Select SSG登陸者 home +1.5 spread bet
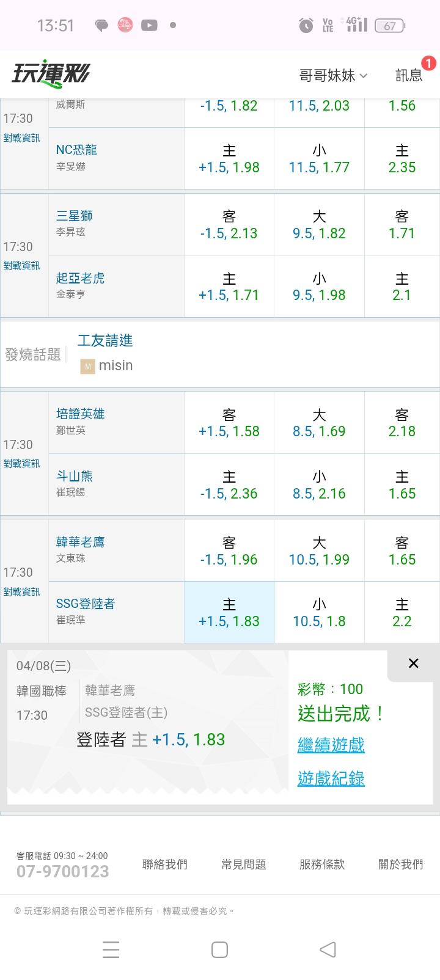The width and height of the screenshot is (440, 980). (229, 613)
